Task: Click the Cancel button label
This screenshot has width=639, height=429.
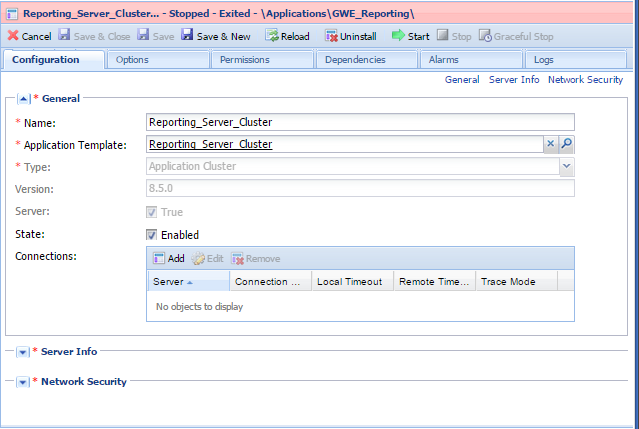Action: (36, 37)
